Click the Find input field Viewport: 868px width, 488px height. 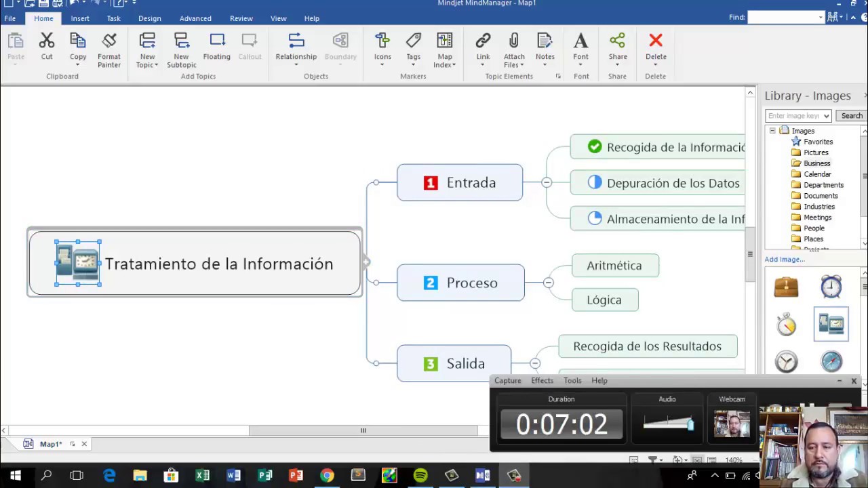pyautogui.click(x=783, y=18)
